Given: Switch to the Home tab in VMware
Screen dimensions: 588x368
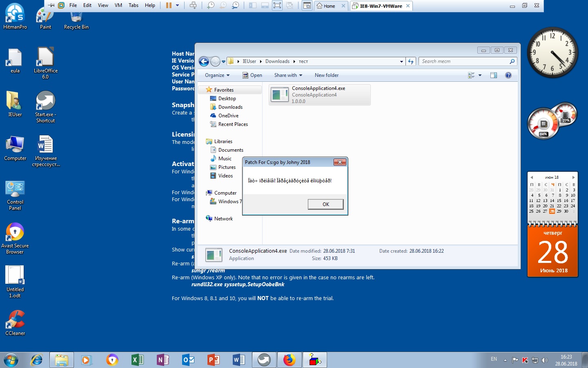Looking at the screenshot, I should (327, 6).
